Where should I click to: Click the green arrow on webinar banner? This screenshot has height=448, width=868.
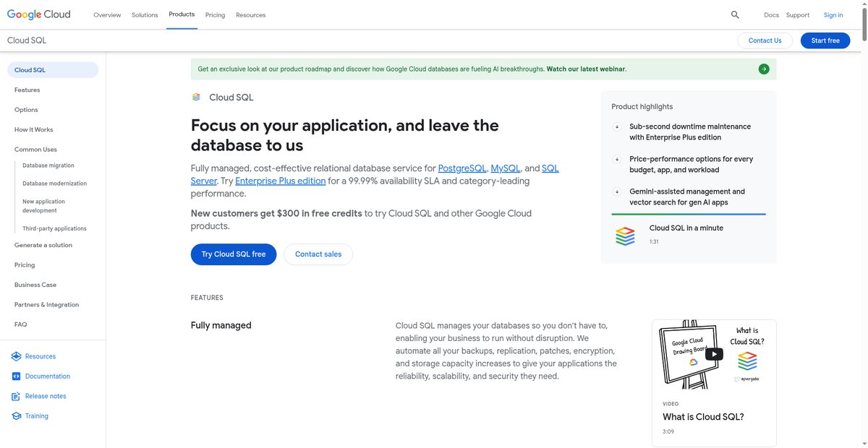[x=764, y=69]
